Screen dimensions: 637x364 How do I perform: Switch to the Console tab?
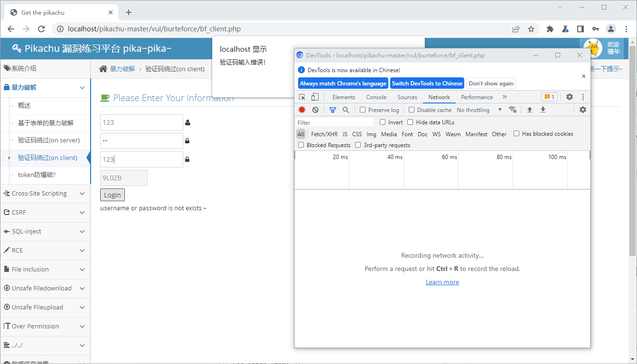click(x=376, y=97)
